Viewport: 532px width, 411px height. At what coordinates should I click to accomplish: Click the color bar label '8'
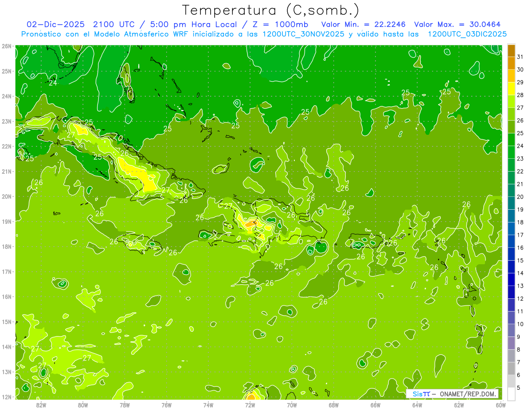coord(519,349)
